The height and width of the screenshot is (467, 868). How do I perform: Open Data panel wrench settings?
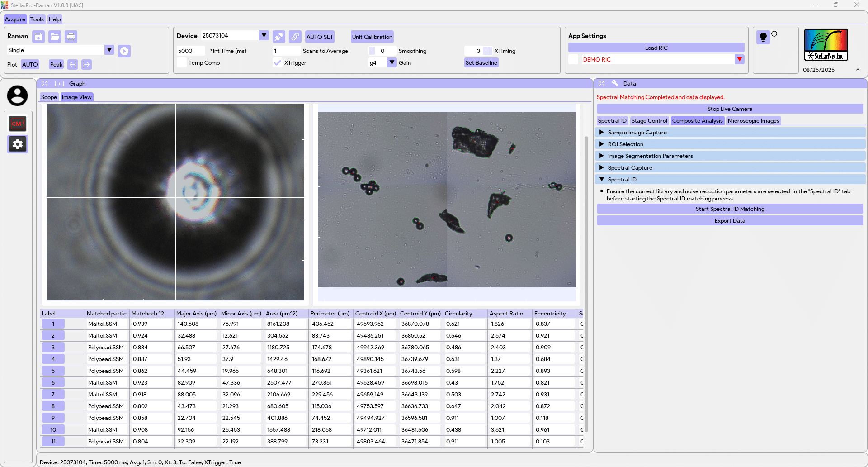coord(615,84)
